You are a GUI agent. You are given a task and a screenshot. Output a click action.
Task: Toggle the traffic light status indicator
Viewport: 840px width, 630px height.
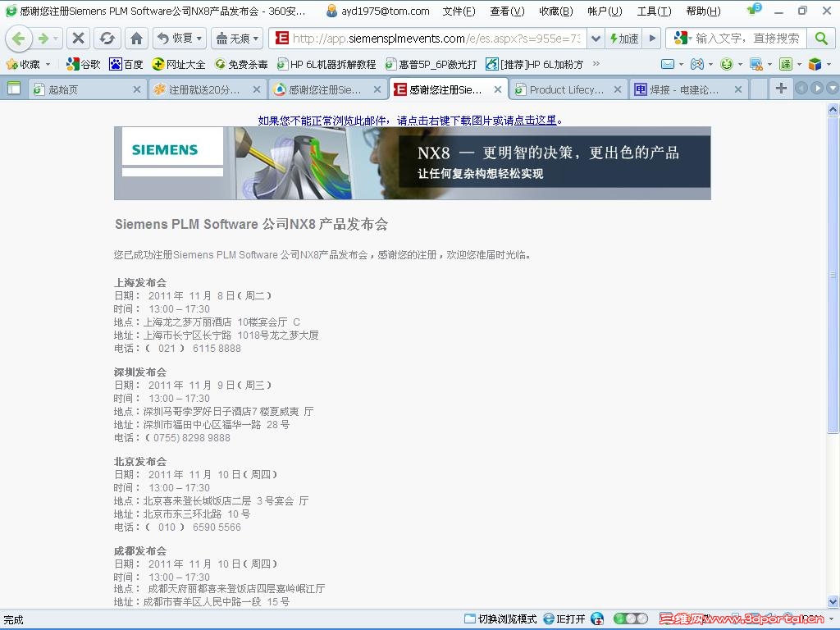631,619
